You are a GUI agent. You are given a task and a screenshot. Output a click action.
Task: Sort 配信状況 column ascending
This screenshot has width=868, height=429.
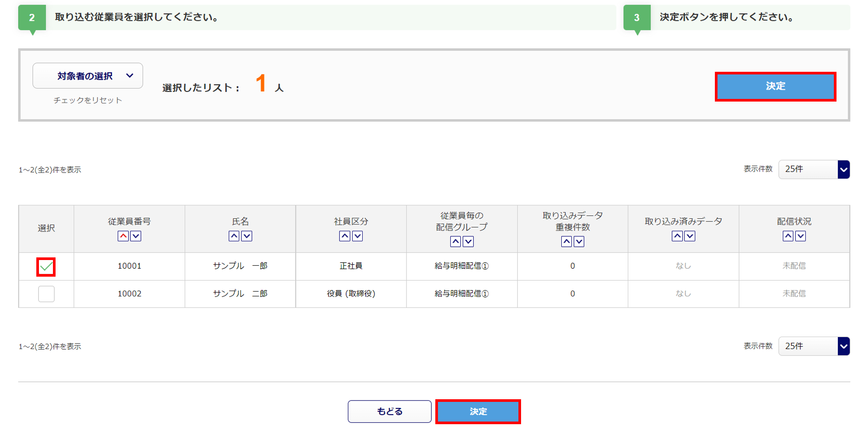[x=788, y=236]
